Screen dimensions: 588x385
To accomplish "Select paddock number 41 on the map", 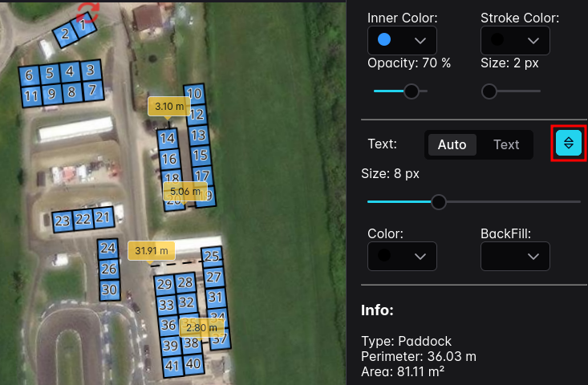I will [172, 367].
